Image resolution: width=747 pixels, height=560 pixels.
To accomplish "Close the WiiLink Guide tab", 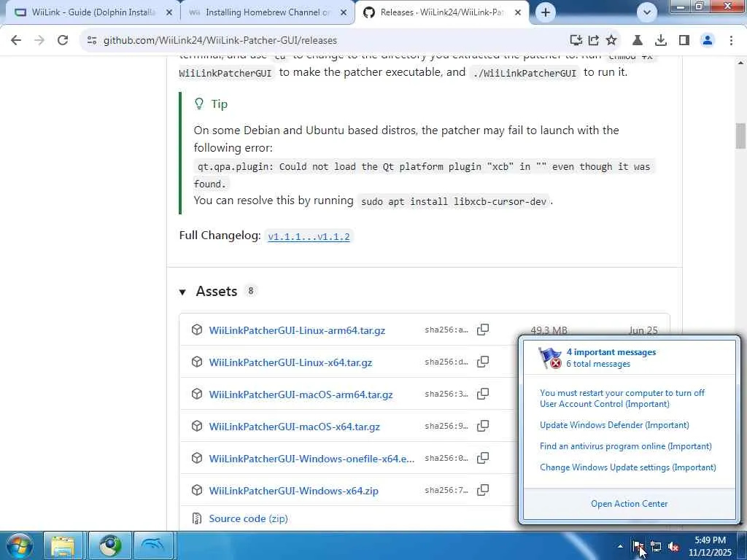I will (x=169, y=12).
